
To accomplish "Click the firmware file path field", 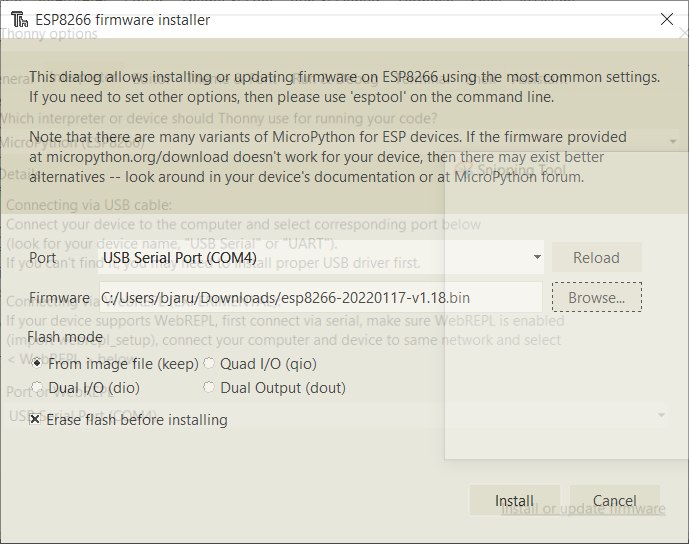I will coord(320,298).
